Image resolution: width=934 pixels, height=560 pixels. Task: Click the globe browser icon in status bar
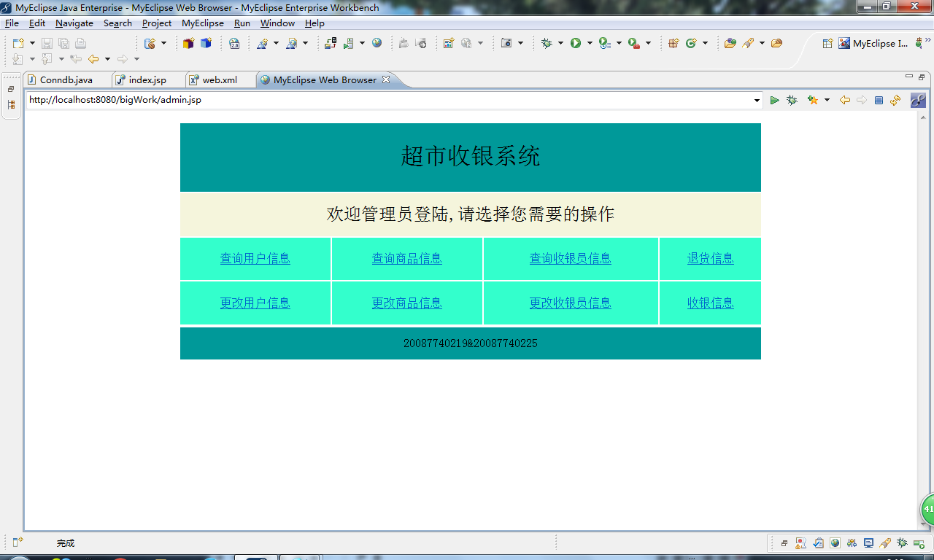coord(835,542)
